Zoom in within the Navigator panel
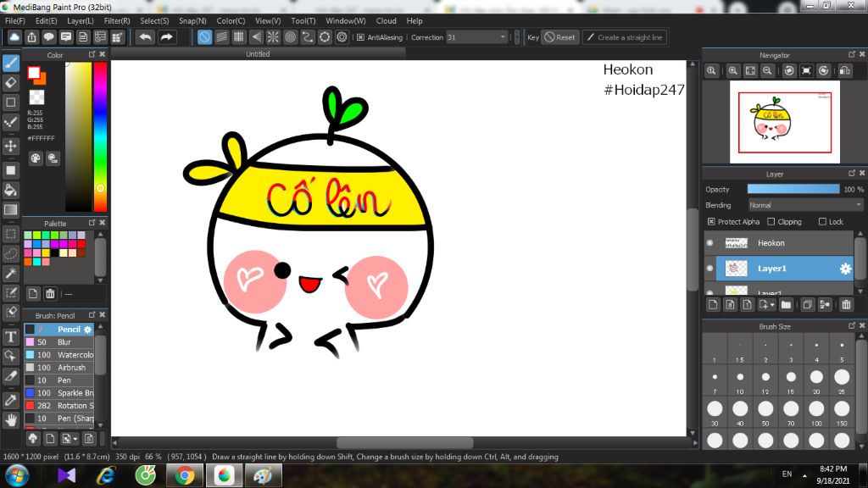This screenshot has width=868, height=488. (733, 71)
